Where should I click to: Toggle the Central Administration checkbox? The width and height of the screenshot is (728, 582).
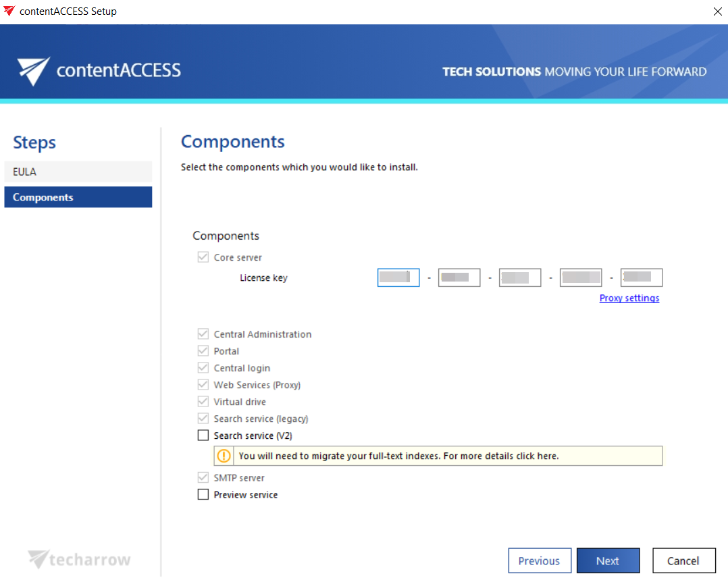203,335
